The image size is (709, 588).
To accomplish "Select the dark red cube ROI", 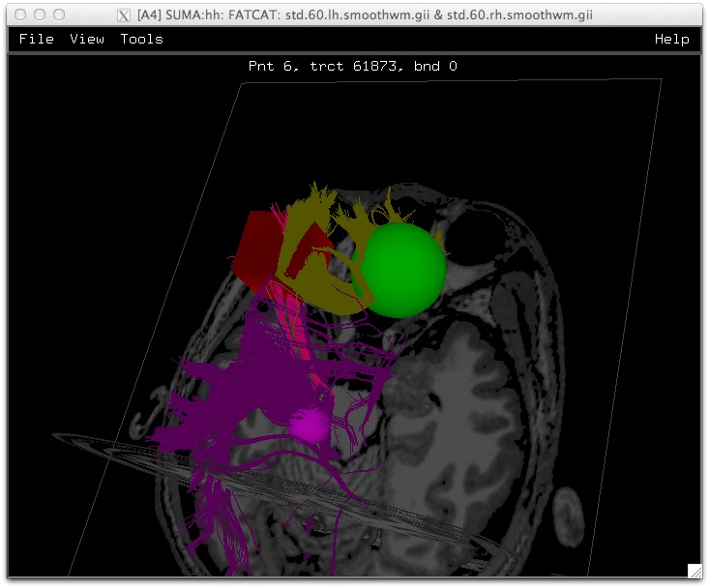I will point(254,250).
